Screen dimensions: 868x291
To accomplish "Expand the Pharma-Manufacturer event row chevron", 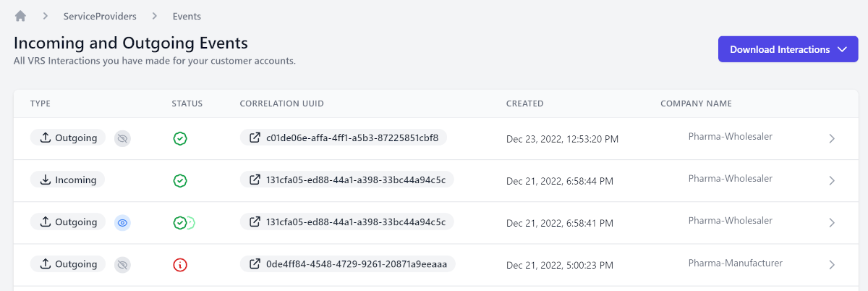I will pos(832,265).
